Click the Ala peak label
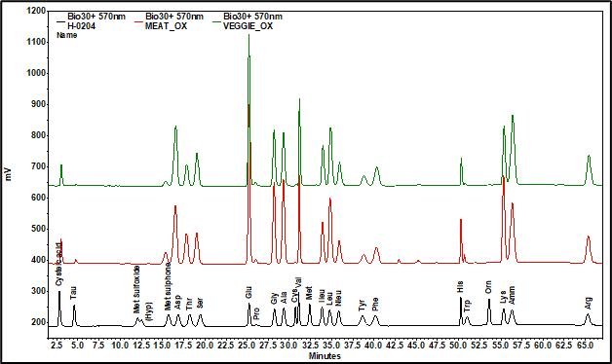The width and height of the screenshot is (612, 364). coord(284,298)
